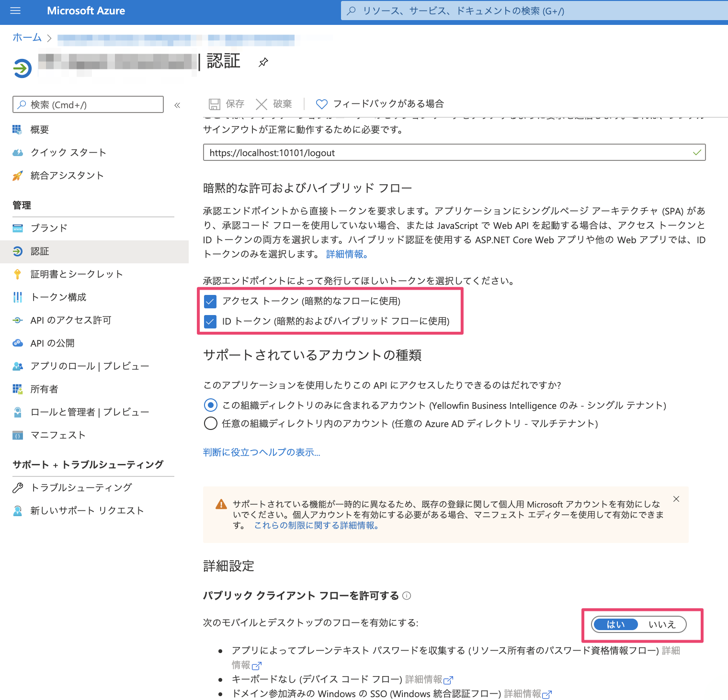Open トラブルシューティング page

81,487
